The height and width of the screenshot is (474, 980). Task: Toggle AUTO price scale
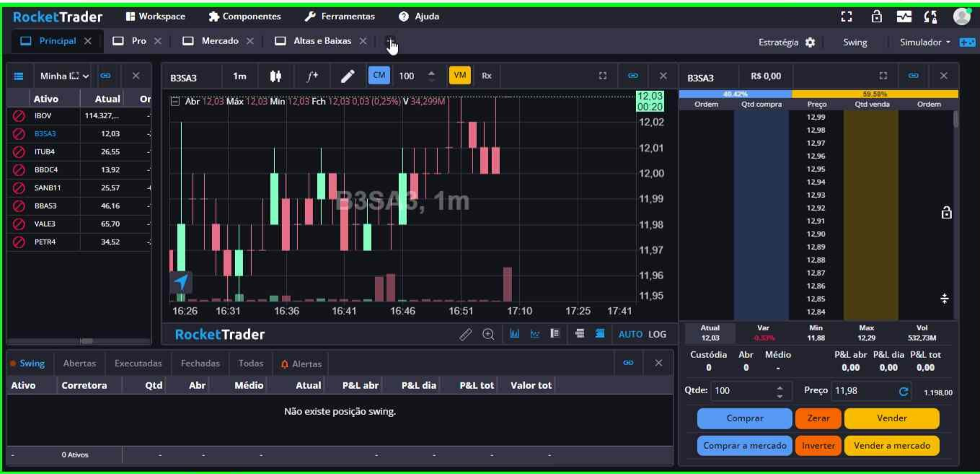pos(630,334)
